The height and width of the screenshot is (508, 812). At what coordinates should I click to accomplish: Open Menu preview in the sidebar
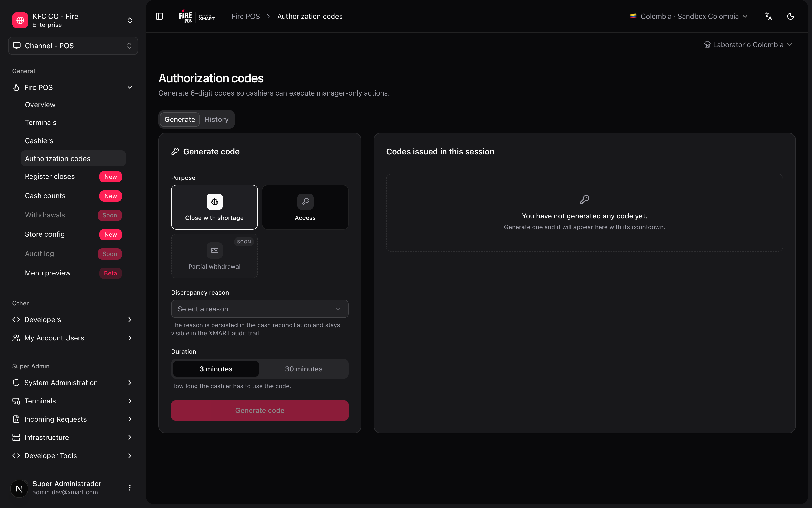click(x=73, y=273)
